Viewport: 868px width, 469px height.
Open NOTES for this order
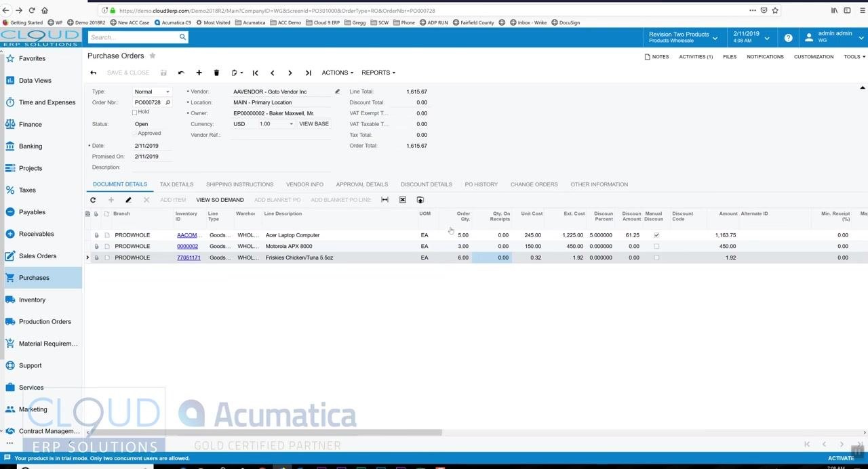pos(656,57)
